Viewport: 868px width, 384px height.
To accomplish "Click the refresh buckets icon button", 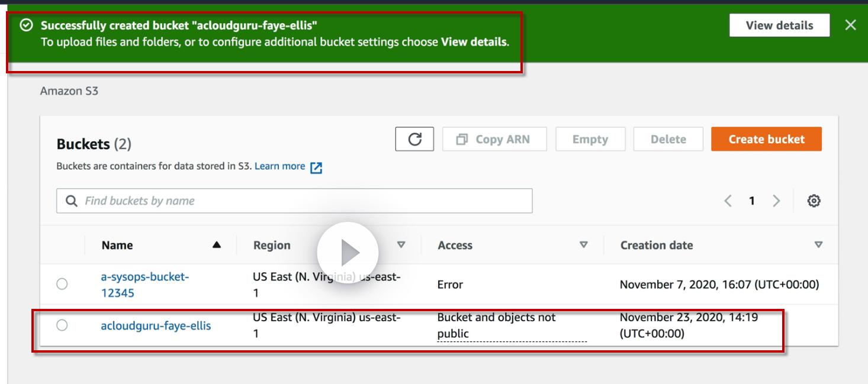I will (x=414, y=139).
